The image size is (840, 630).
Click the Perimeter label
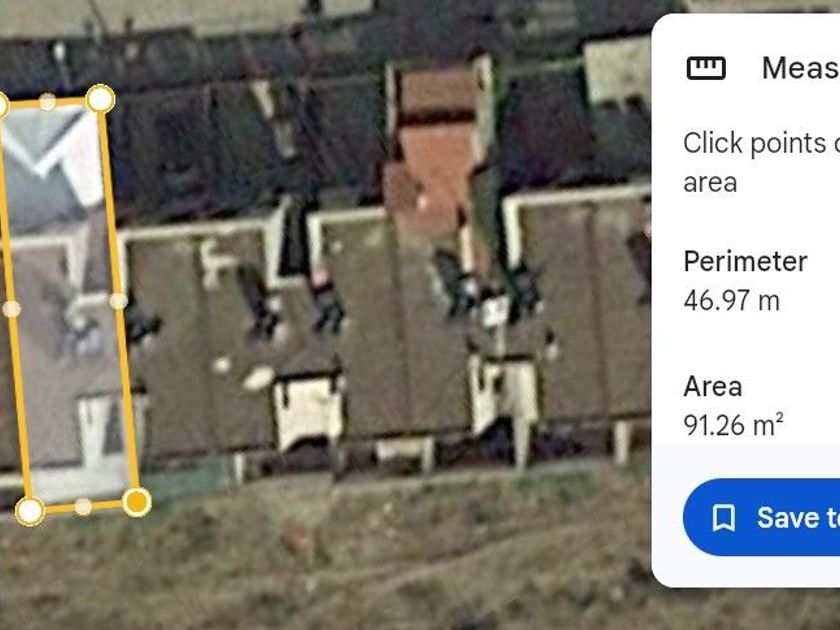click(745, 261)
